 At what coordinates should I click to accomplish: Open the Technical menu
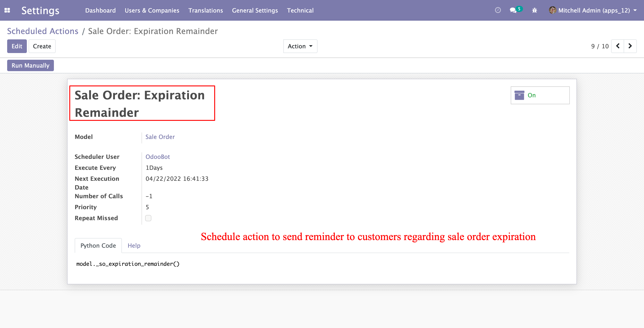(300, 11)
